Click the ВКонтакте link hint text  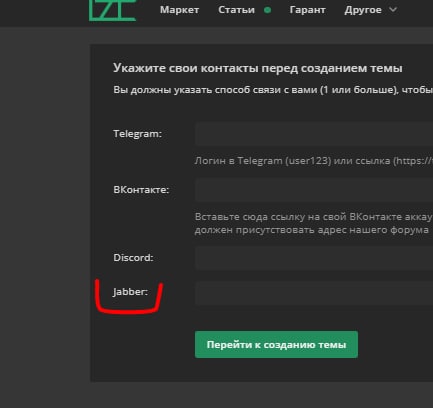coord(314,223)
